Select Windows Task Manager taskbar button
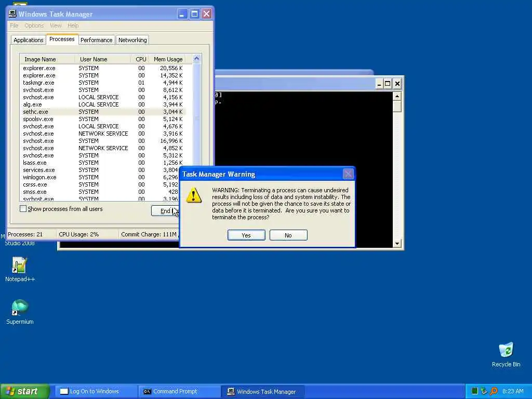The height and width of the screenshot is (399, 532). click(262, 391)
